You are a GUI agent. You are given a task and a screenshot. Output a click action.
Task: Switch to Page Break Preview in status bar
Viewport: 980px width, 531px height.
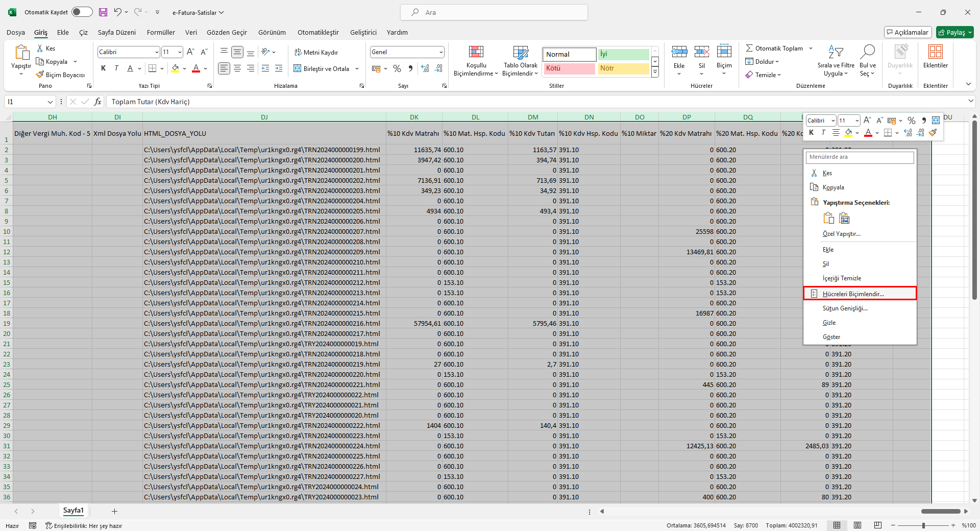[x=878, y=525]
